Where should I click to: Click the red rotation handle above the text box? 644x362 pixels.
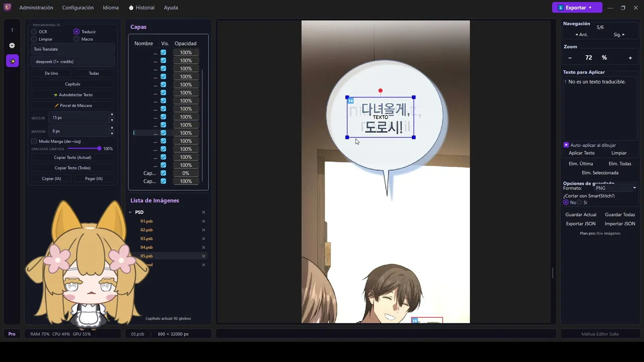coord(380,90)
